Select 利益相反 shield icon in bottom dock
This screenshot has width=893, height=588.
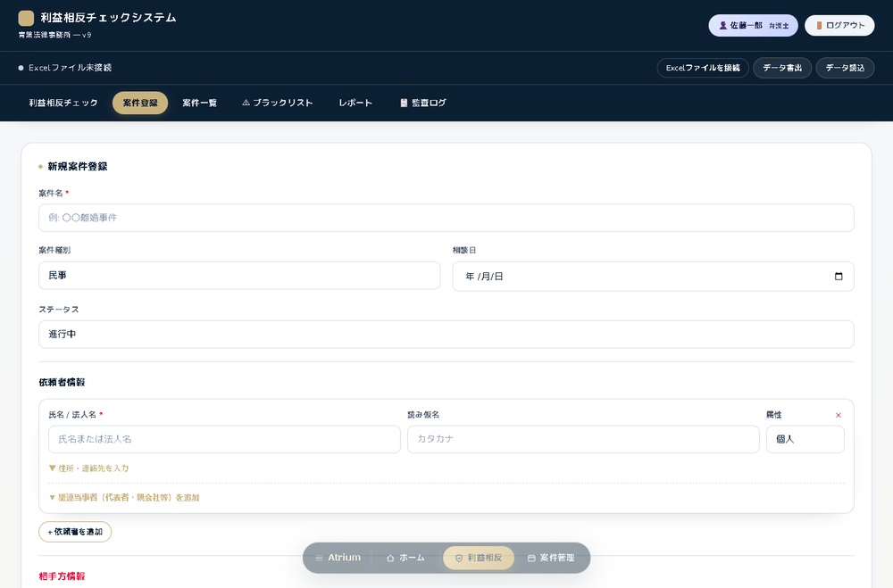(x=459, y=558)
